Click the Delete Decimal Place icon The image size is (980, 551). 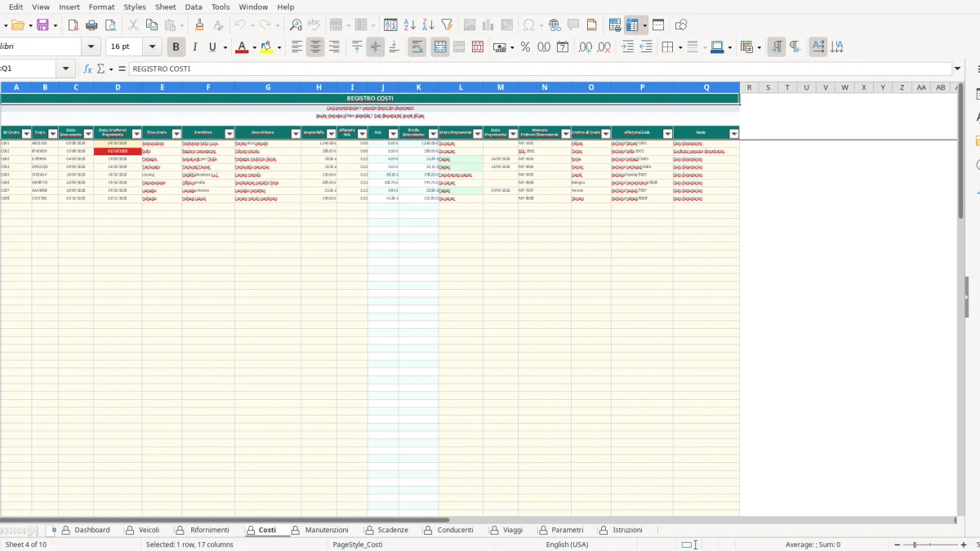[x=604, y=47]
